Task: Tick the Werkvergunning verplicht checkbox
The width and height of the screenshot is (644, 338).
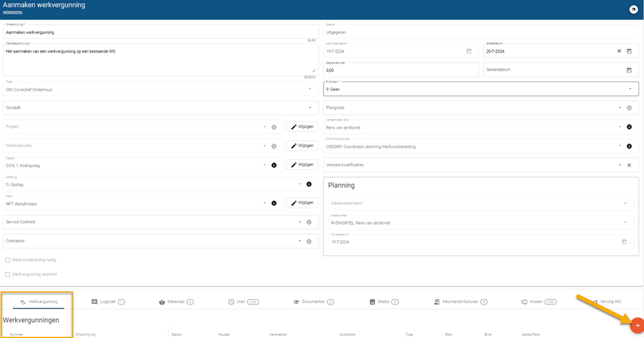Action: coord(8,274)
